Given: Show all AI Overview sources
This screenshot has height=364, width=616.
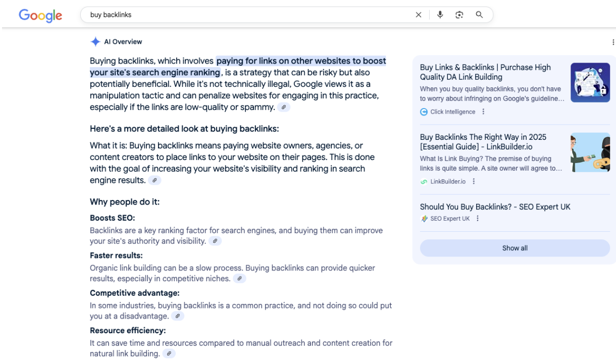Looking at the screenshot, I should (515, 248).
